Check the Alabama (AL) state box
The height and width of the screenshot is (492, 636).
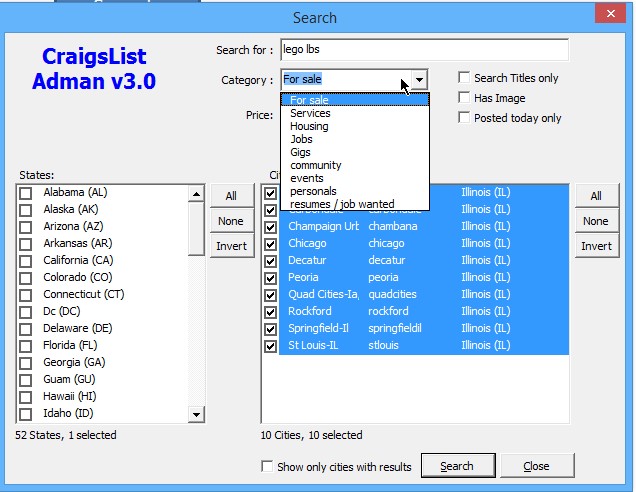[26, 193]
